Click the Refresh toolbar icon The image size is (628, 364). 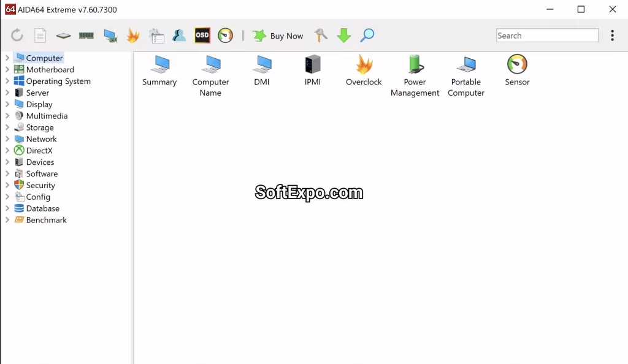pos(17,36)
